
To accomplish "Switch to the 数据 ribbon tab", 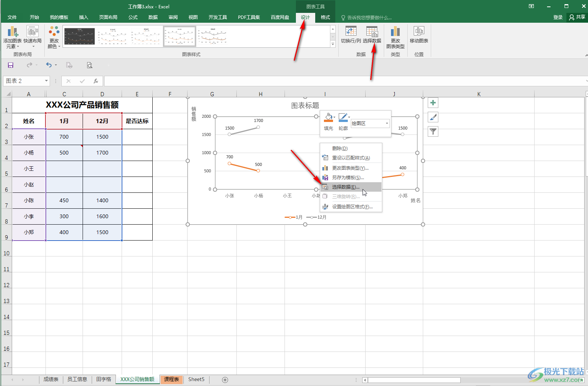I will tap(153, 17).
